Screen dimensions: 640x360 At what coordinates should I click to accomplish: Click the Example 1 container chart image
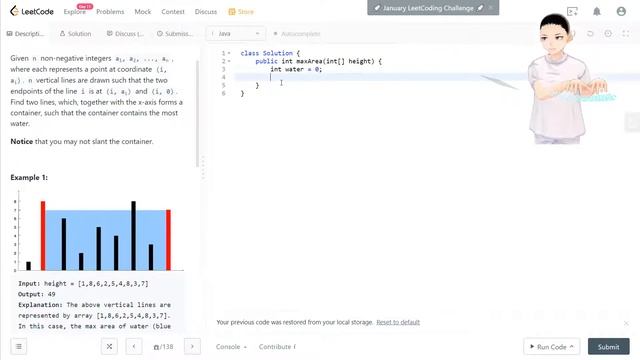(x=97, y=231)
